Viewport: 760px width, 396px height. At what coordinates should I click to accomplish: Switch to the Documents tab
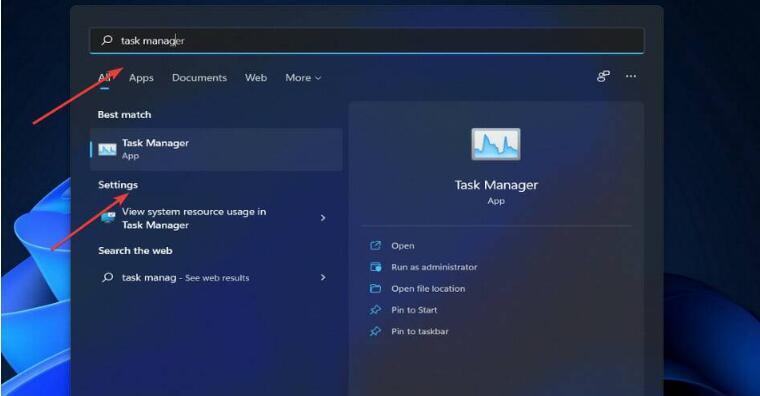[x=199, y=78]
